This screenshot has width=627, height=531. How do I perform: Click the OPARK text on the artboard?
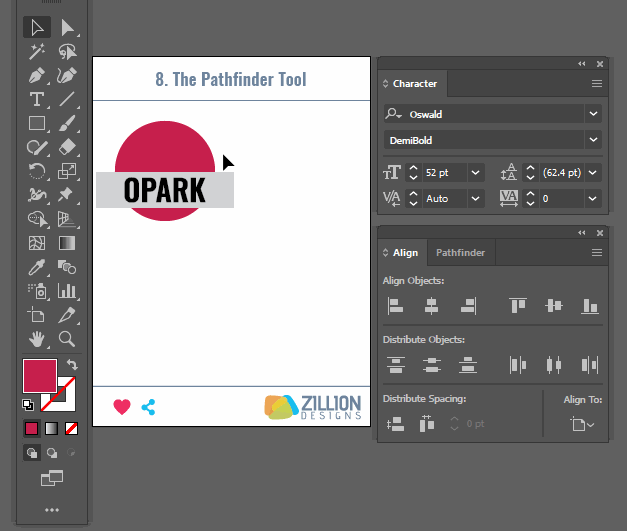pos(164,190)
